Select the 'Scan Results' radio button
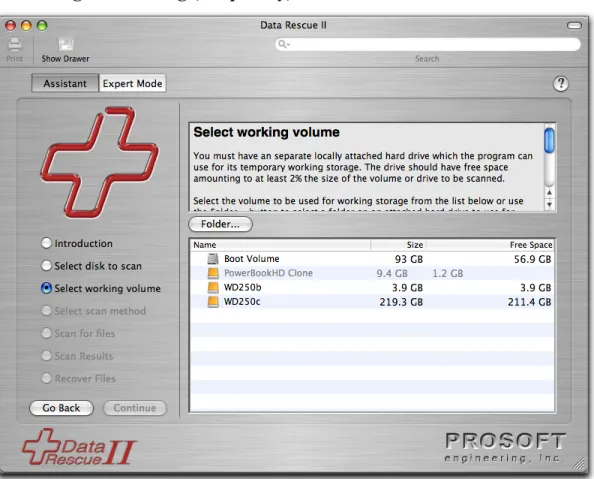The height and width of the screenshot is (479, 594). click(x=46, y=356)
